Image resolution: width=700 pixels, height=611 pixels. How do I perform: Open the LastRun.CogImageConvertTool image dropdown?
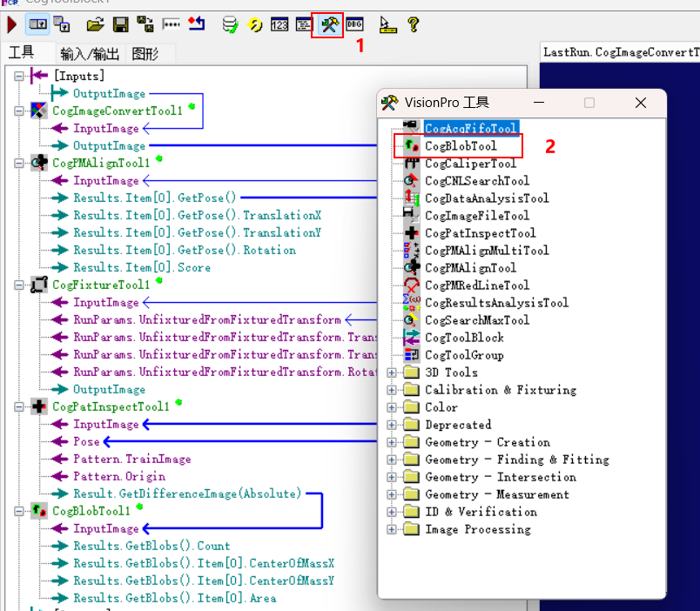[620, 52]
